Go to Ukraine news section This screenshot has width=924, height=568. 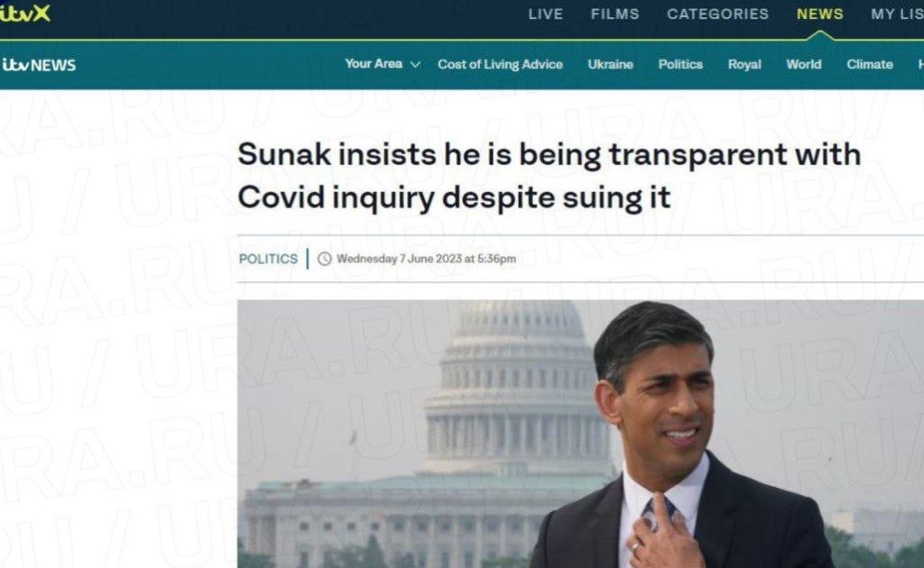[x=611, y=64]
